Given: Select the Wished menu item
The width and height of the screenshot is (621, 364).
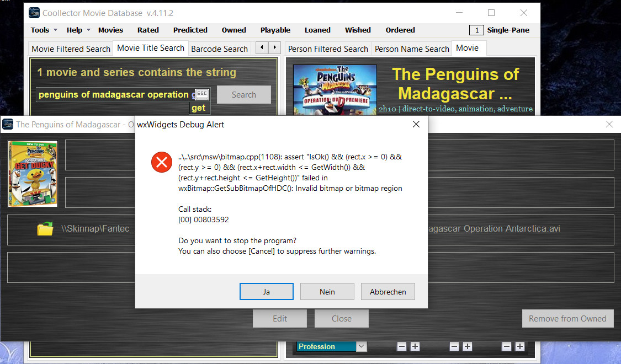Looking at the screenshot, I should point(358,30).
